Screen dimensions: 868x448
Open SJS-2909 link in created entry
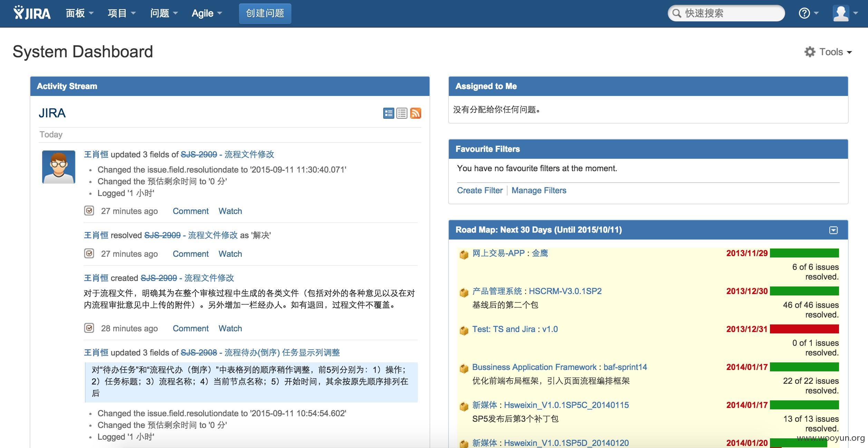(x=159, y=278)
